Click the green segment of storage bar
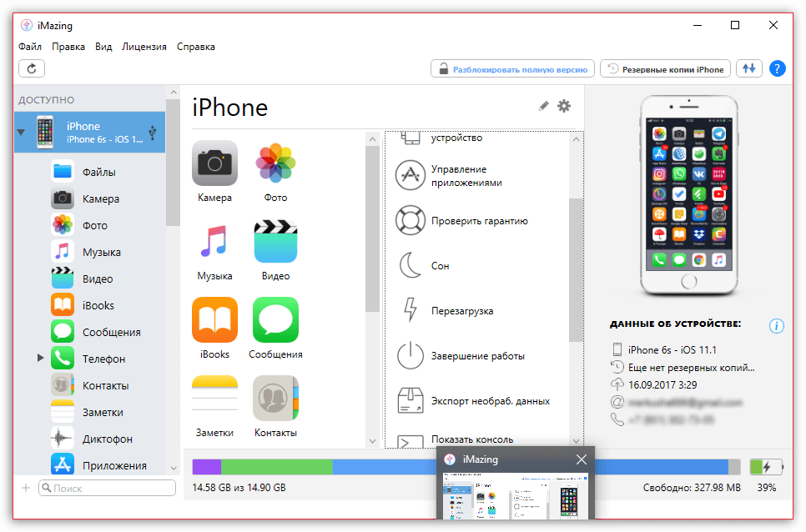The width and height of the screenshot is (806, 532). point(276,466)
